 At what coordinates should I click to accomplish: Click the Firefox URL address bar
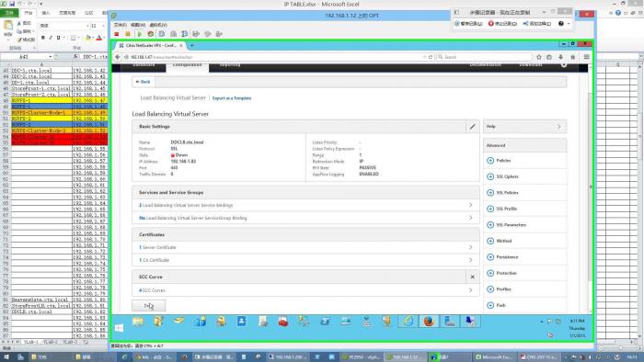[x=274, y=57]
